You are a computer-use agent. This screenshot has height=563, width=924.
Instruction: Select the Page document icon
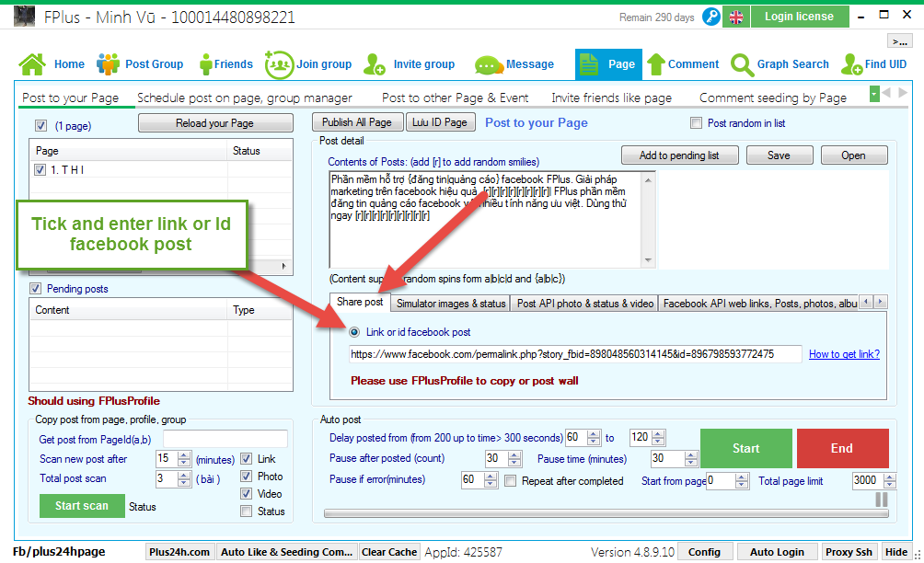pos(589,64)
